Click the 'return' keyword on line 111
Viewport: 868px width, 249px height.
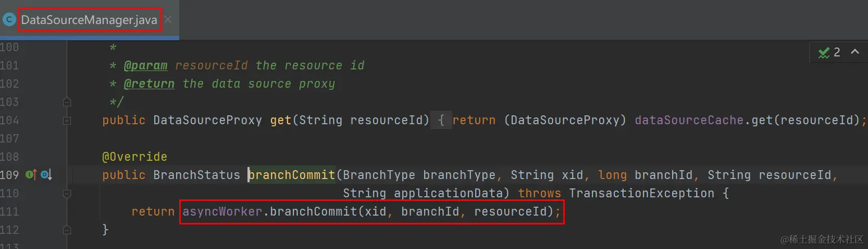[153, 211]
